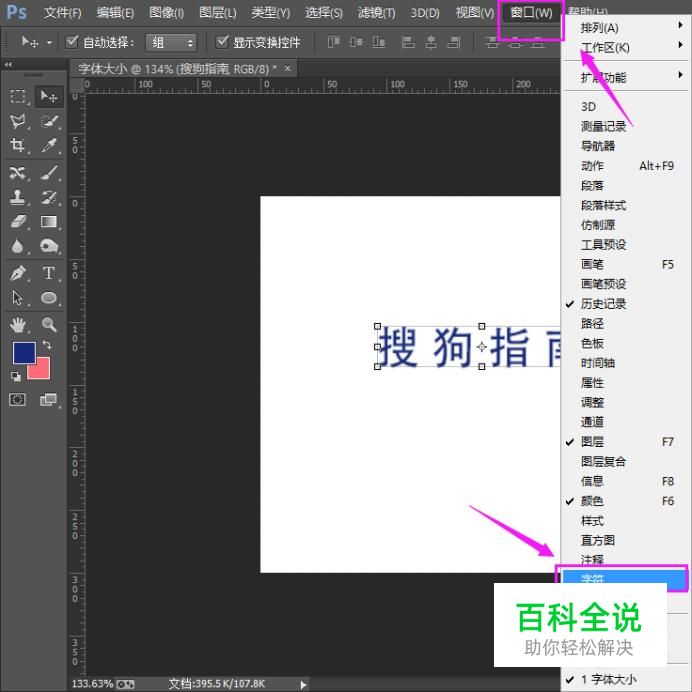This screenshot has height=692, width=692.
Task: Choose 字符 in the window menu
Action: tap(624, 579)
